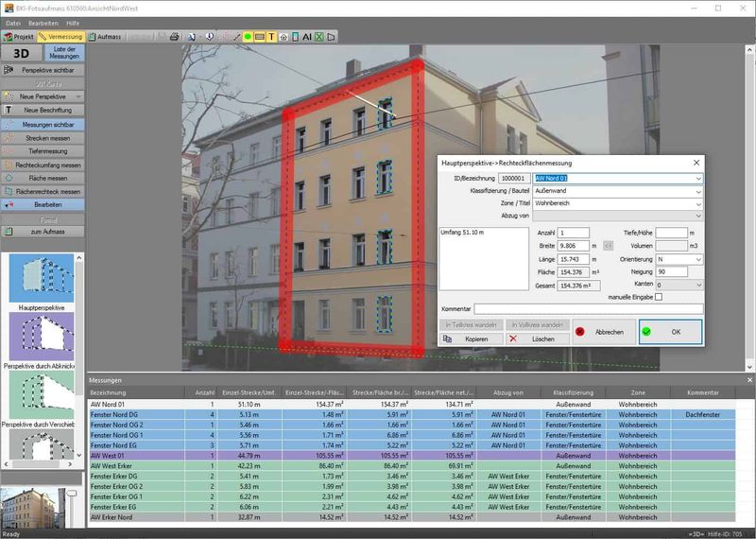Activate the Strecken messen tool
Image resolution: width=756 pixels, height=539 pixels.
click(43, 138)
